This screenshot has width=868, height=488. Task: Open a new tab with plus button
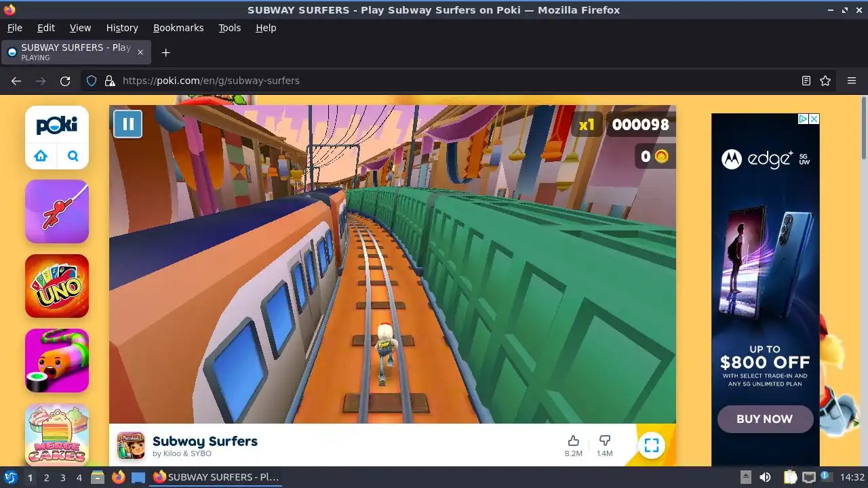[x=165, y=52]
